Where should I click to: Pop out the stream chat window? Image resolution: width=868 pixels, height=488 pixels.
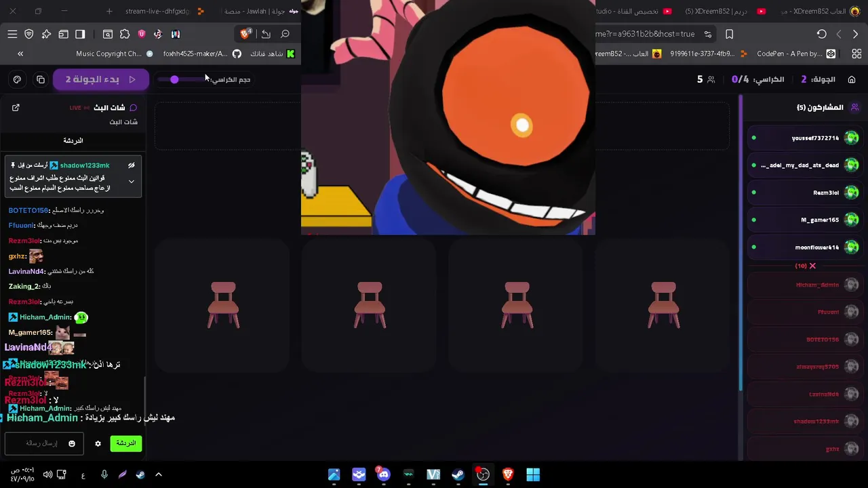[x=16, y=108]
